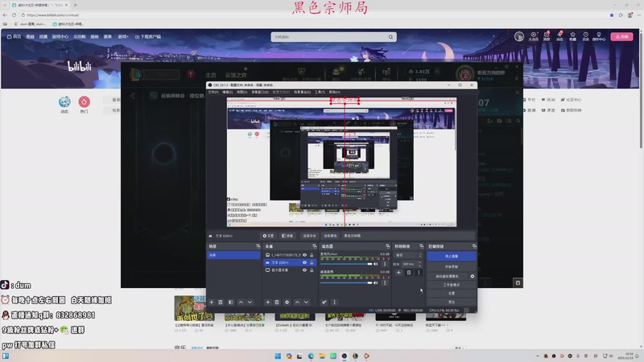This screenshot has width=644, height=362.
Task: Add a scene transition with plus icon
Action: pos(398,273)
